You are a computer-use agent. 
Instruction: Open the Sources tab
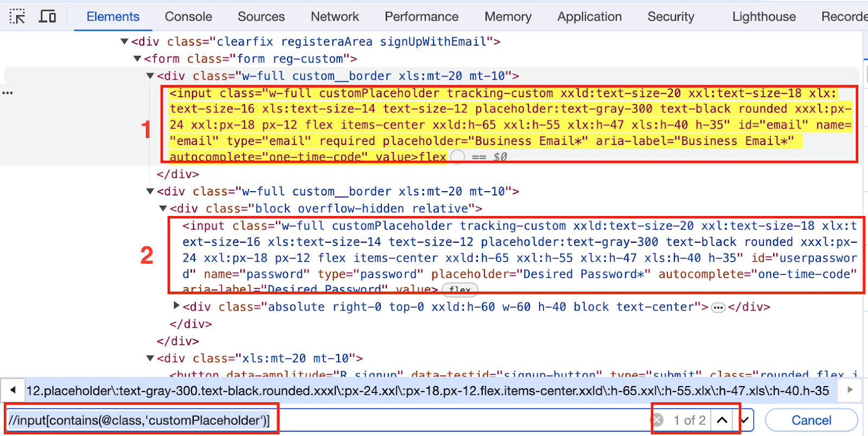[261, 17]
